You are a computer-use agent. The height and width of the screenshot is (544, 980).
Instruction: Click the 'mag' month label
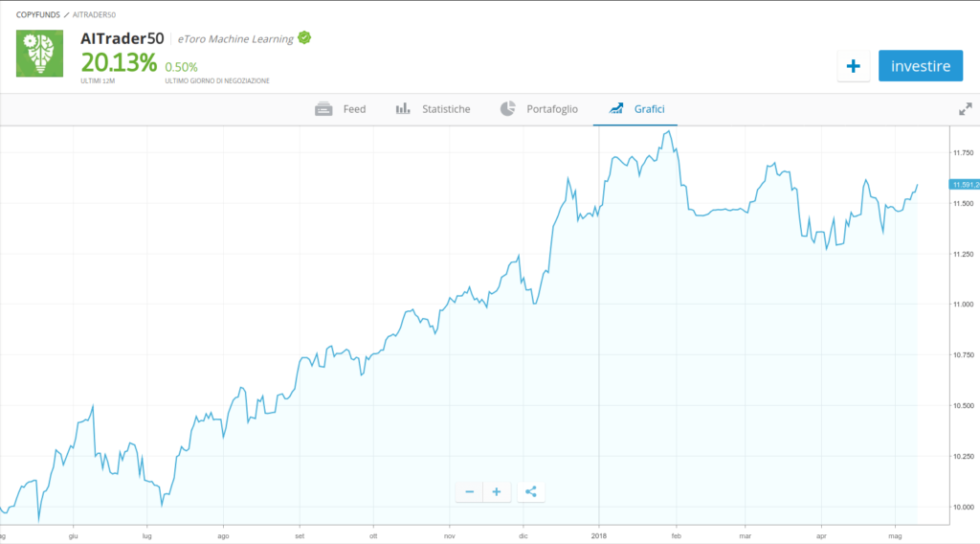895,536
